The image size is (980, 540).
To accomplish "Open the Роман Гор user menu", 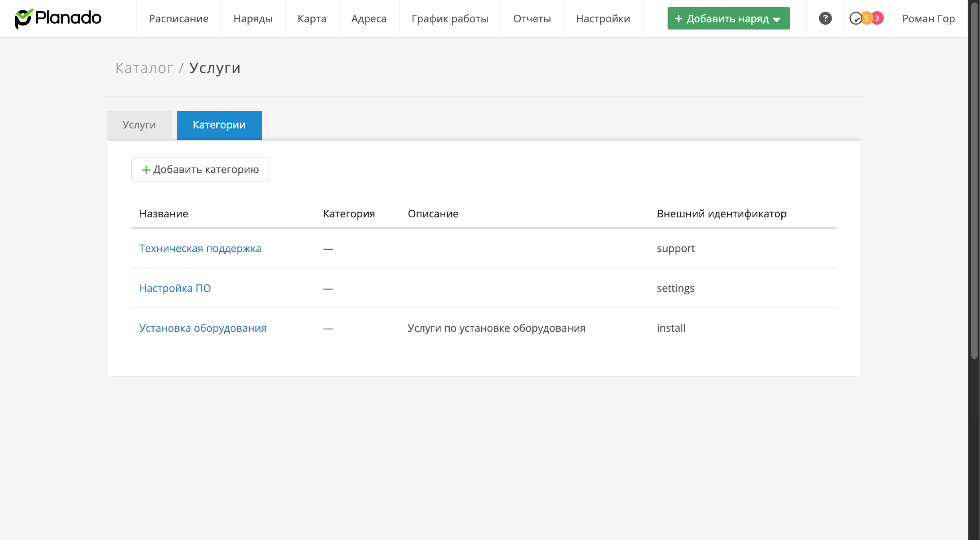I will 928,18.
